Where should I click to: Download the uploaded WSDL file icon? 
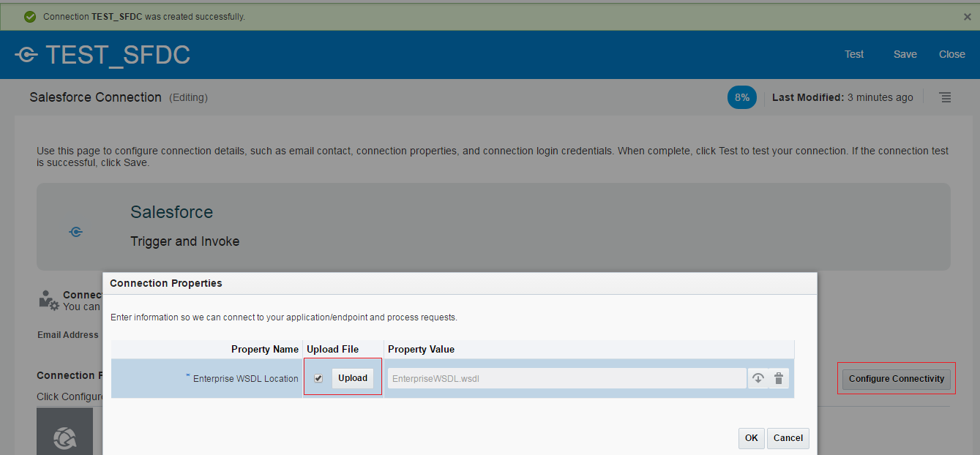(758, 378)
